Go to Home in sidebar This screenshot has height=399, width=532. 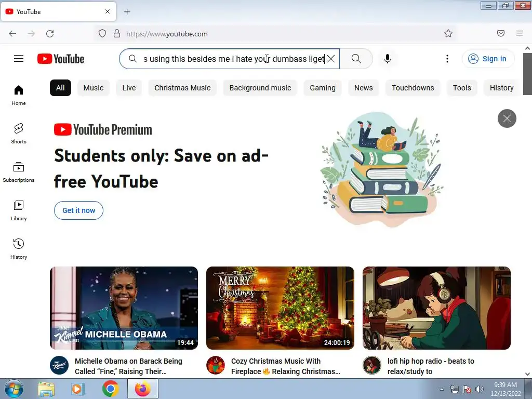click(x=19, y=96)
